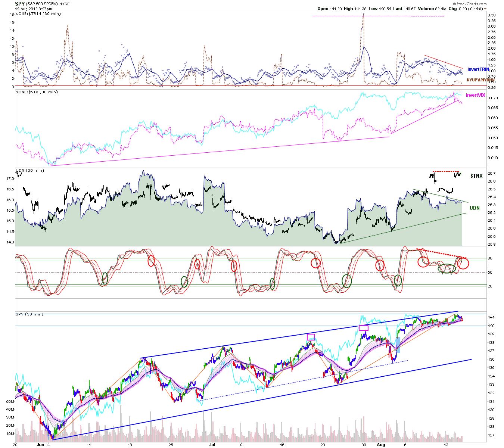Click the '14-Aug-2012 3:47pm' timestamp
The image size is (504, 448).
click(33, 9)
